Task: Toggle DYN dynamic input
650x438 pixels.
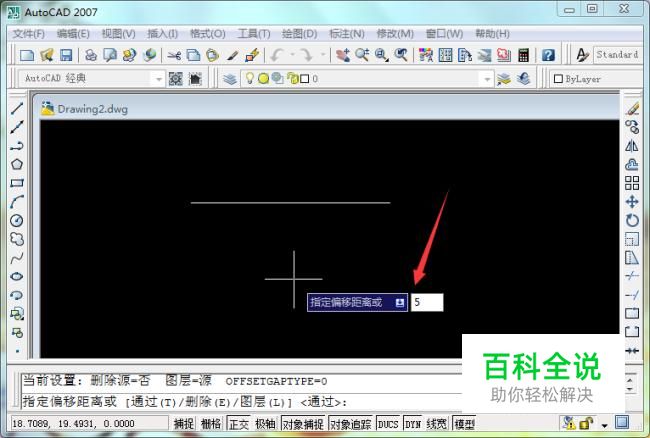Action: tap(412, 423)
